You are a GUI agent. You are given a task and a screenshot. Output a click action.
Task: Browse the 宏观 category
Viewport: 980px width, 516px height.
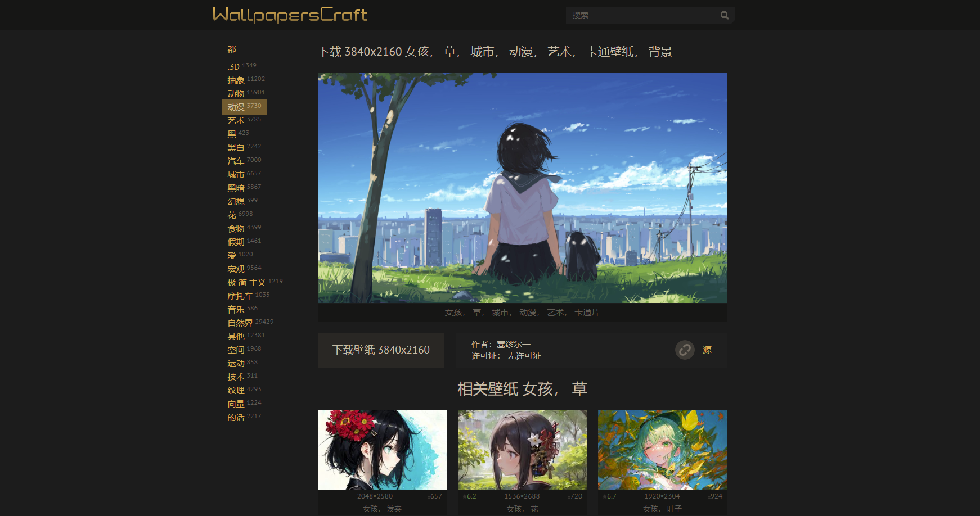(236, 269)
